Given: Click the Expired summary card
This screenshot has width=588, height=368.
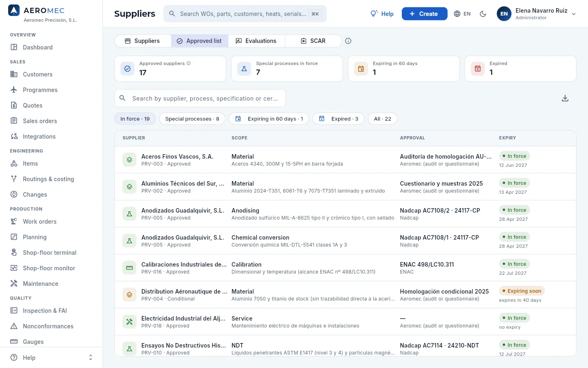Looking at the screenshot, I should [521, 69].
